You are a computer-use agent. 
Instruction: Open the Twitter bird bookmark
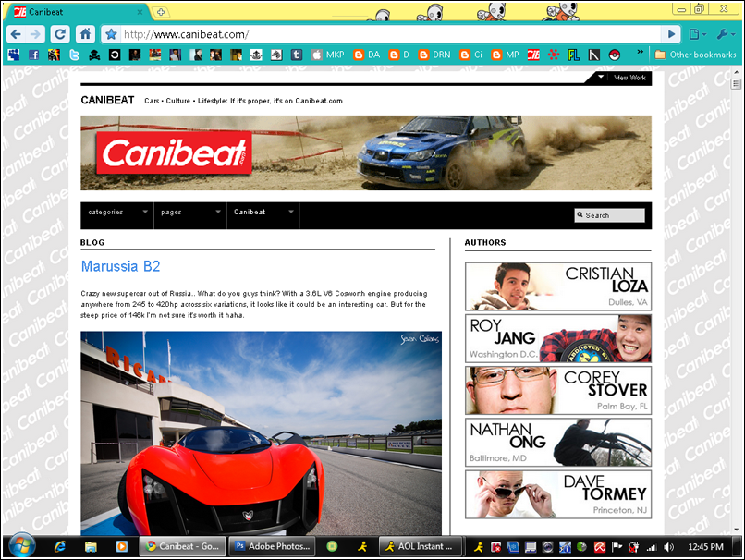point(74,55)
